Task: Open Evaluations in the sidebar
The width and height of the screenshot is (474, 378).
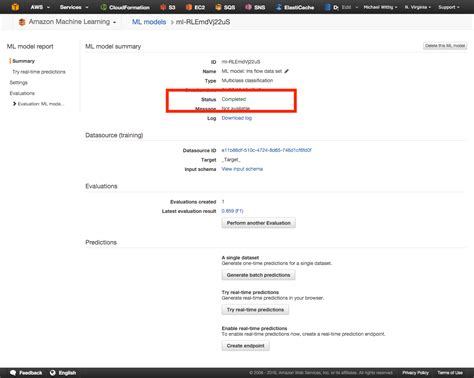Action: click(x=22, y=93)
